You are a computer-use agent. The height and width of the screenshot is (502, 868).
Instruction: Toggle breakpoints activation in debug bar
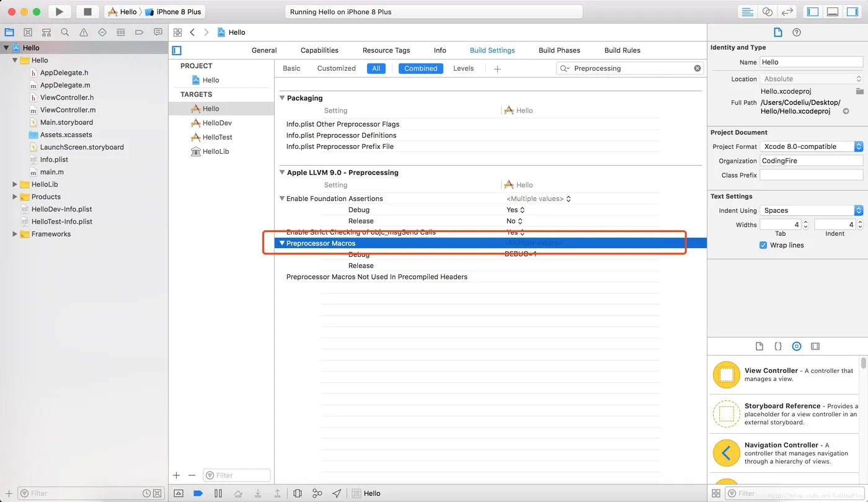(x=198, y=493)
